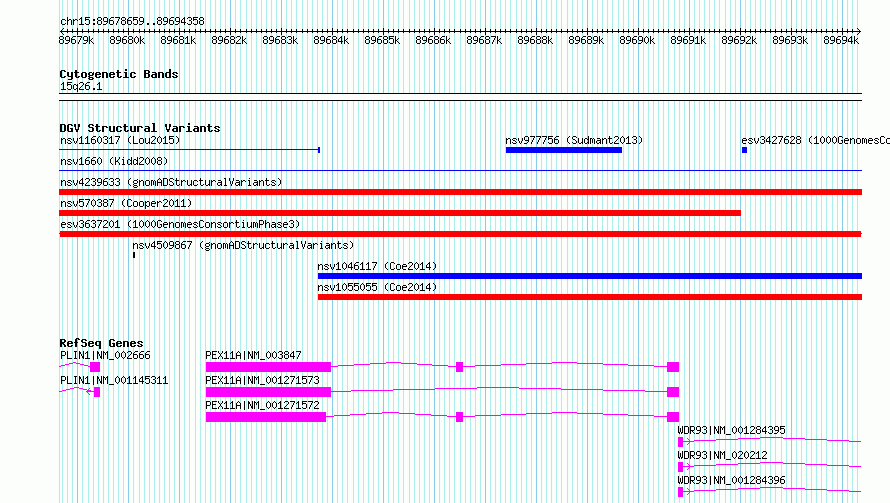Click the red nsv4239633 variant bar

tap(460, 192)
